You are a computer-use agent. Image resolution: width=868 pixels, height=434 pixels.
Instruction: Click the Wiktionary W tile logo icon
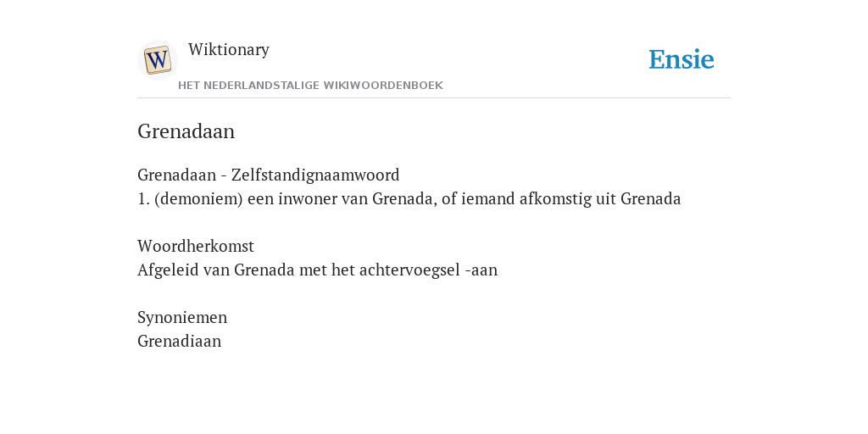coord(157,60)
